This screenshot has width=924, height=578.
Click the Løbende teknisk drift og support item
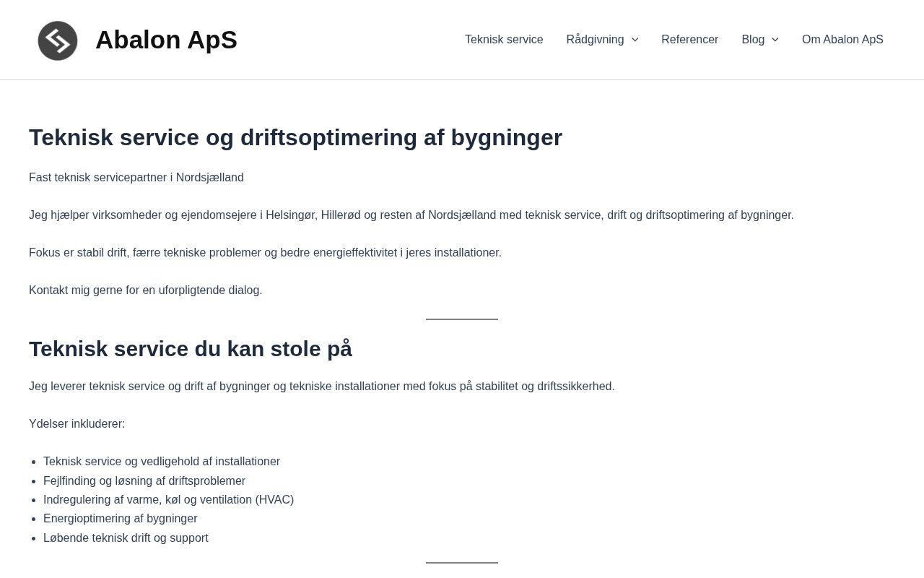pos(126,538)
